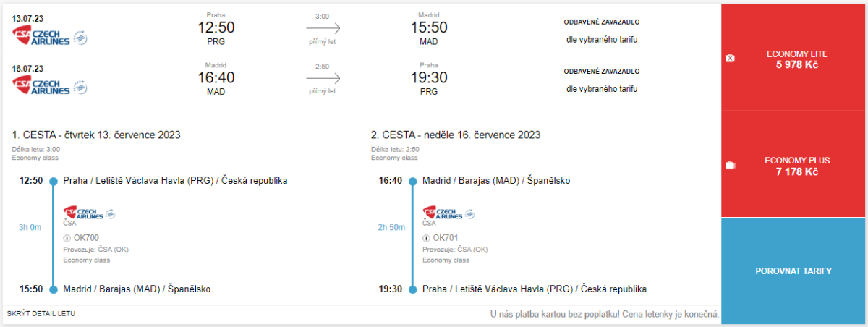The width and height of the screenshot is (868, 327).
Task: Click the 19:30 arrival timeline dot
Action: (x=412, y=289)
